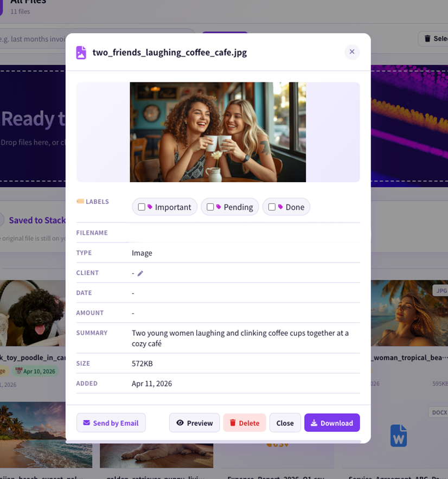Viewport: 448px width, 479px height.
Task: Click the trash icon inside the Delete button
Action: [x=232, y=423]
